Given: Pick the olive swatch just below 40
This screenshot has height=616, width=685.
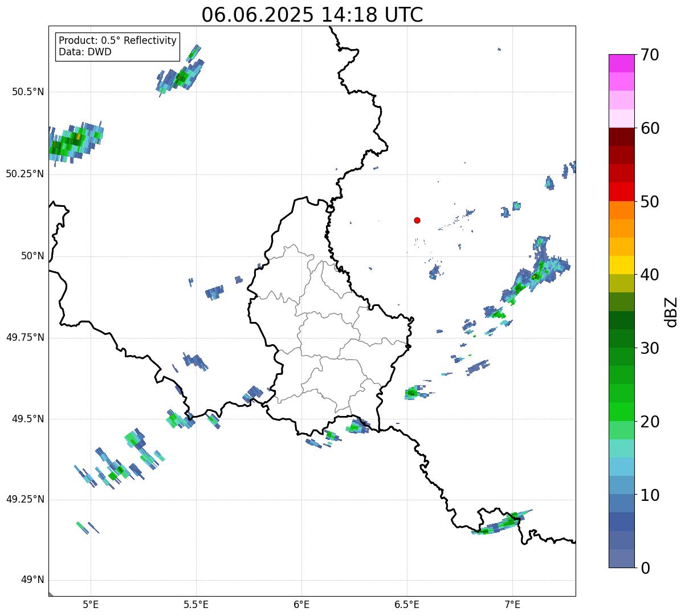Looking at the screenshot, I should click(x=622, y=283).
